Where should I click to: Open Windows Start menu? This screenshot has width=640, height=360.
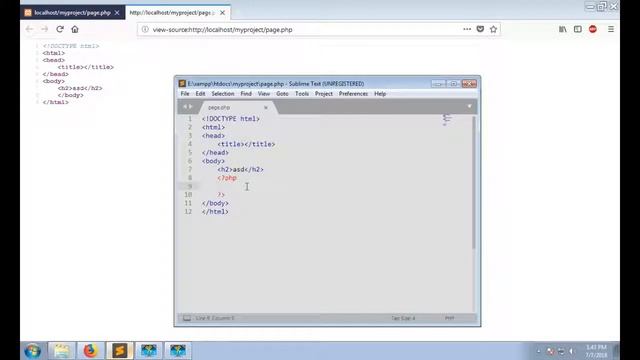(x=33, y=351)
